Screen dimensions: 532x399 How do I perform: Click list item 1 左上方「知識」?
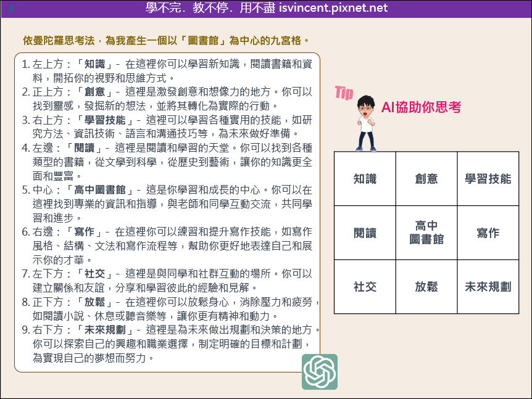167,71
